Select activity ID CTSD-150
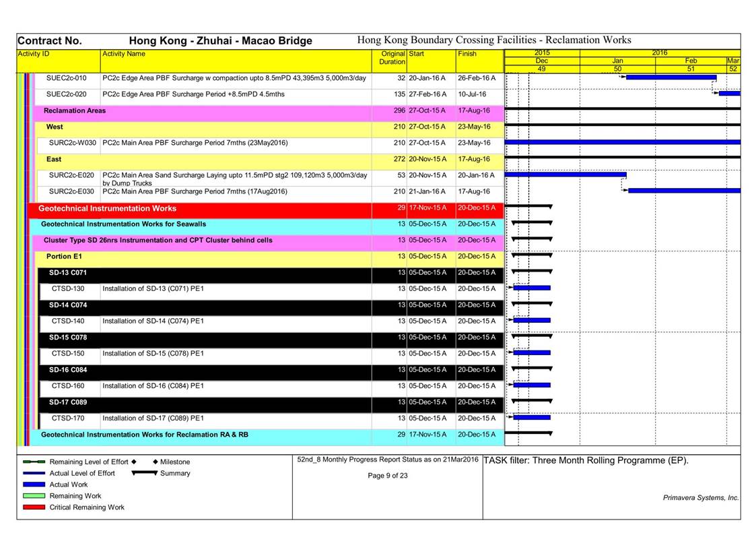756x535 pixels. click(68, 354)
